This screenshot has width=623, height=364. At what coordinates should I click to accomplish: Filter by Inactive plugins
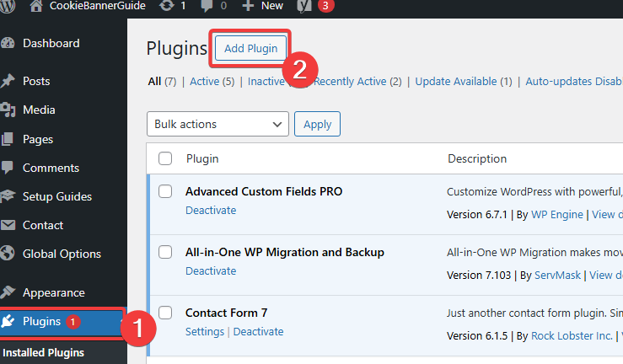click(266, 82)
